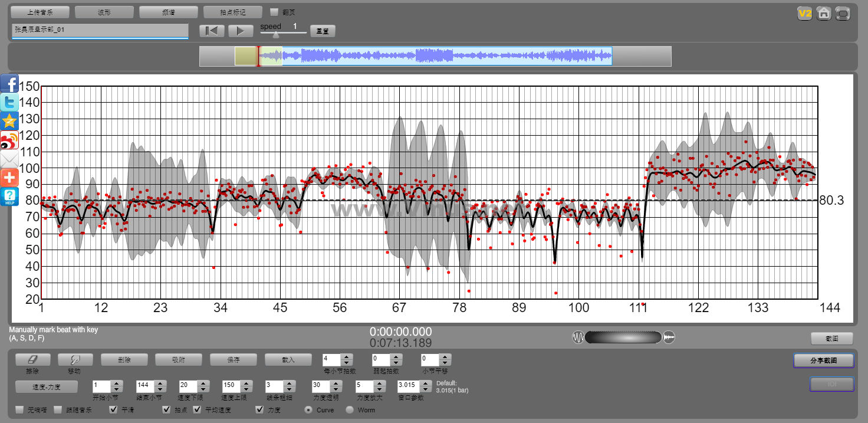Screen dimensions: 868x423
Task: Increase 线条粗细 line thickness with up arrow
Action: click(x=288, y=383)
